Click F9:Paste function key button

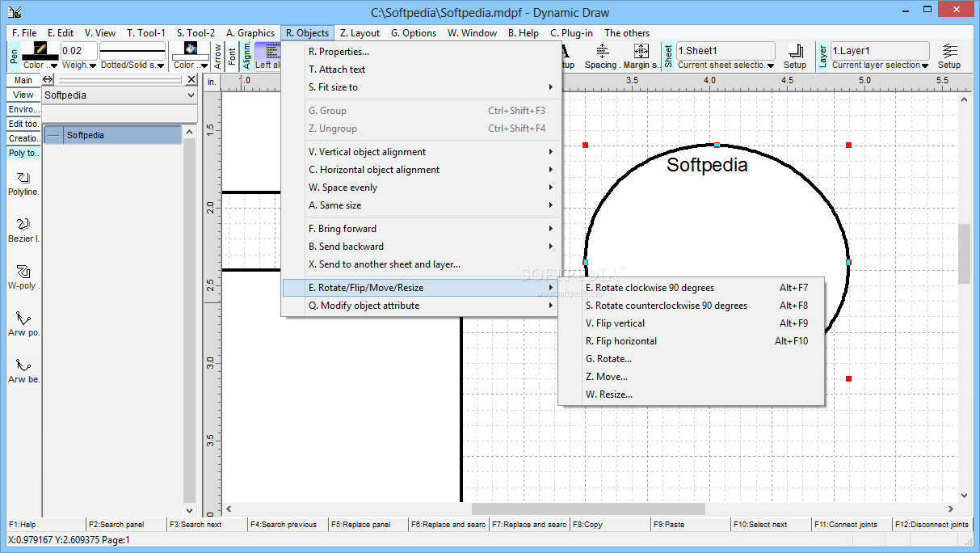click(x=691, y=525)
